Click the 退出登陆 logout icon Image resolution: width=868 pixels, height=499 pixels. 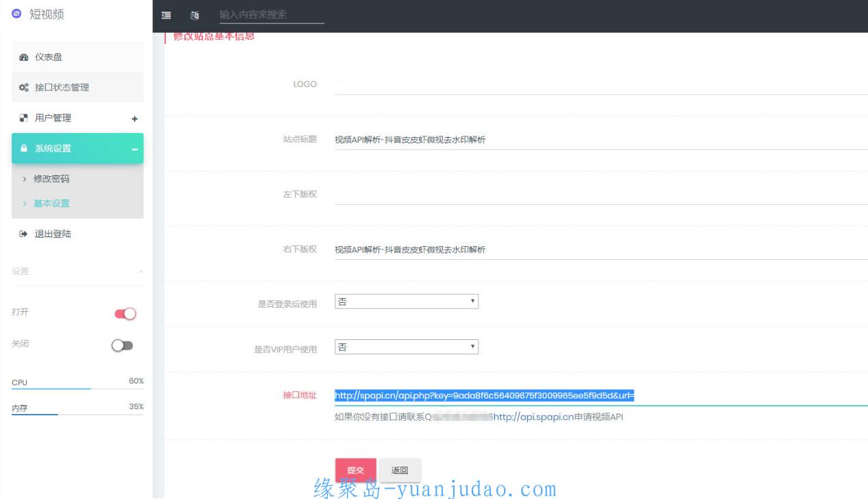point(24,234)
